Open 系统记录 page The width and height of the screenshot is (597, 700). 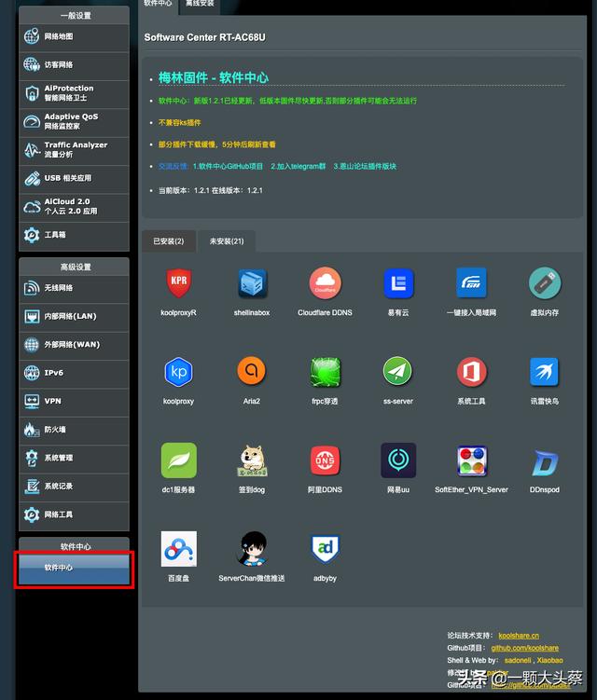pos(75,487)
